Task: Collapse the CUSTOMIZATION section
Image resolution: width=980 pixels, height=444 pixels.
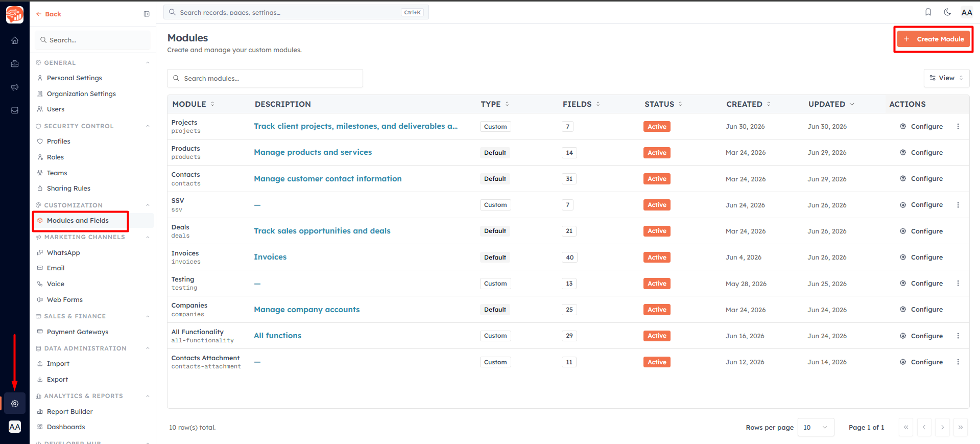Action: click(x=148, y=205)
